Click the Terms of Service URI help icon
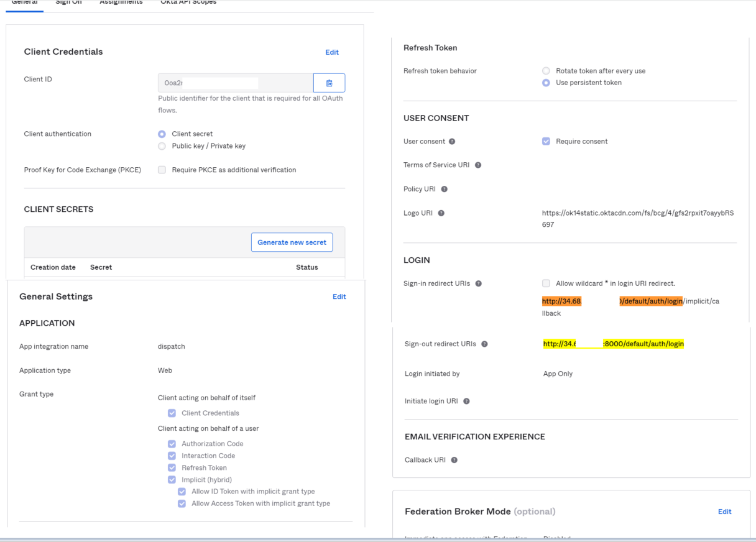Image resolution: width=756 pixels, height=542 pixels. (477, 165)
